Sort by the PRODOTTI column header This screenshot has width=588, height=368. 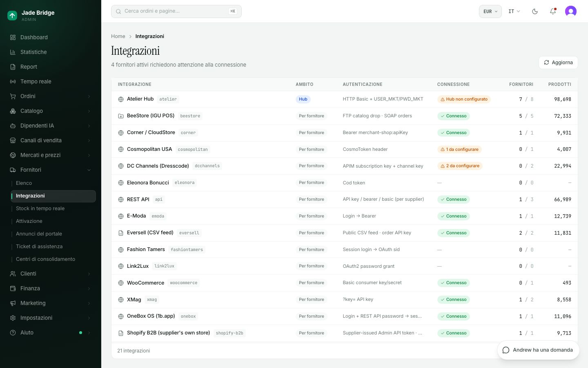[x=559, y=85]
